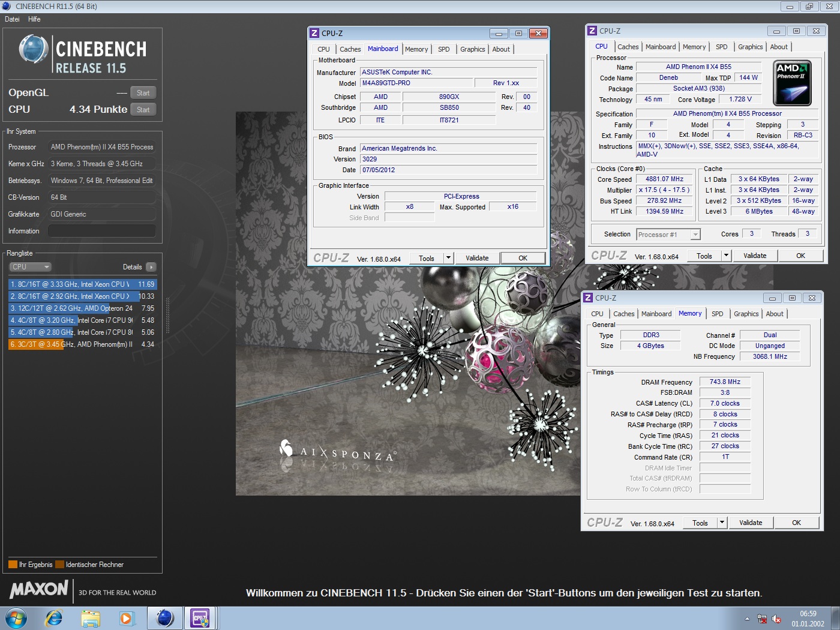Click Tools in Memory CPU-Z window
Viewport: 840px width, 630px height.
(700, 523)
